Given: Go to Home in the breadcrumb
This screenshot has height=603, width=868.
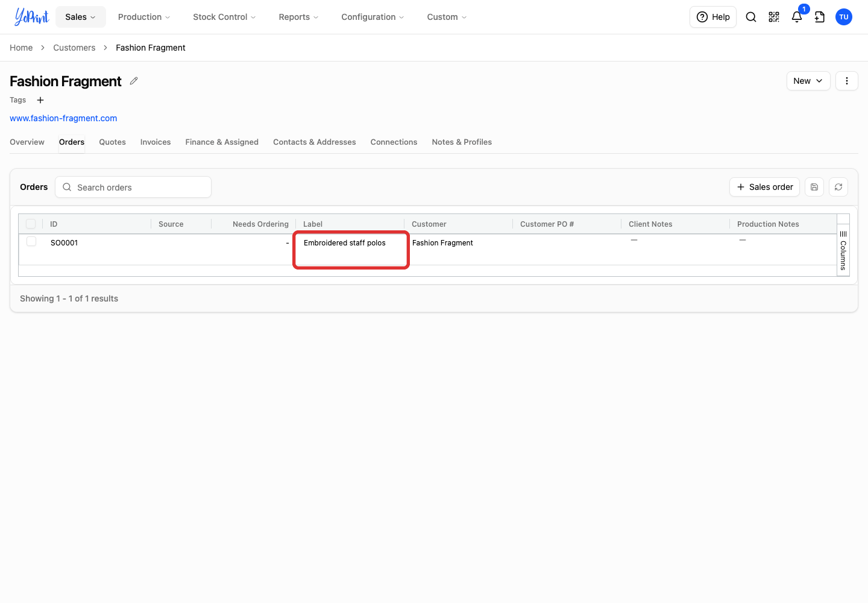Looking at the screenshot, I should coord(21,48).
